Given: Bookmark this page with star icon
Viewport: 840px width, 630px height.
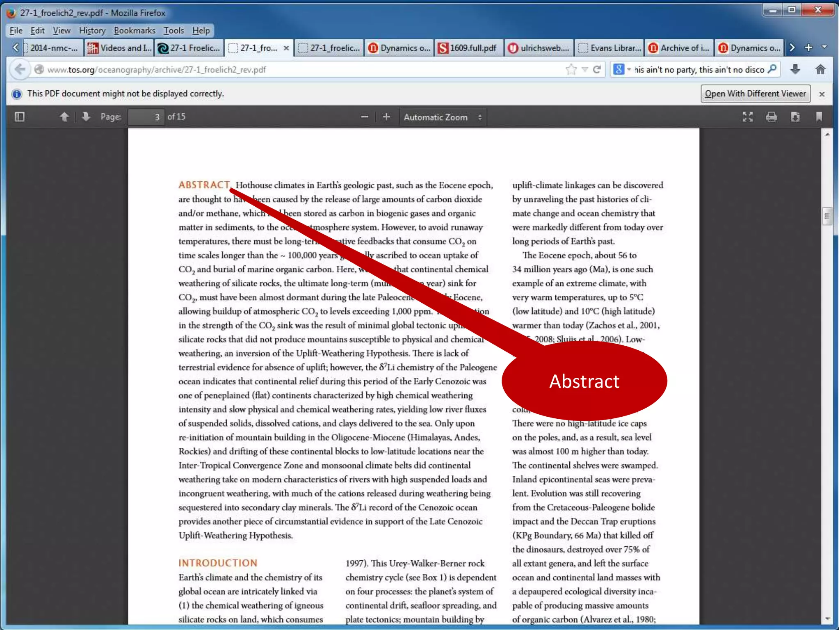Looking at the screenshot, I should (x=571, y=69).
